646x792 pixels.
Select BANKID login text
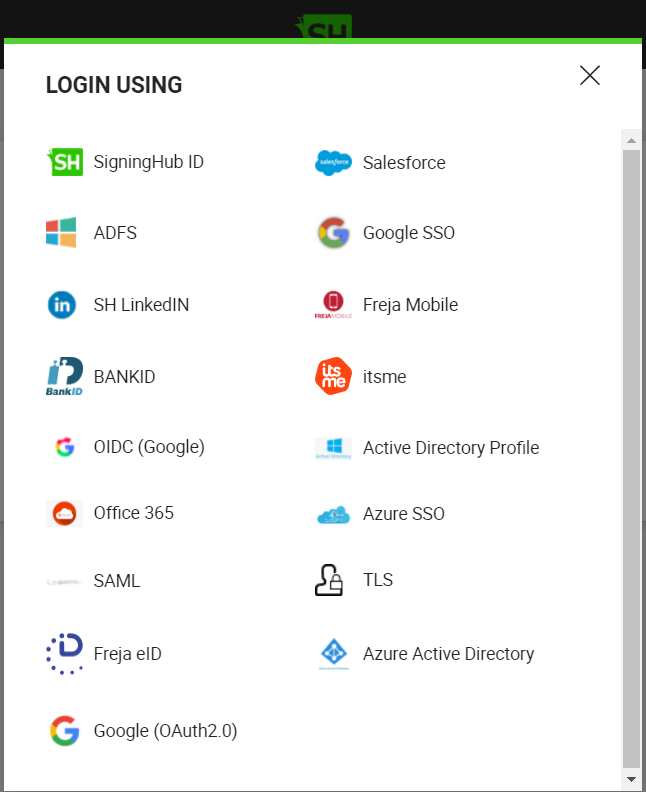[124, 377]
